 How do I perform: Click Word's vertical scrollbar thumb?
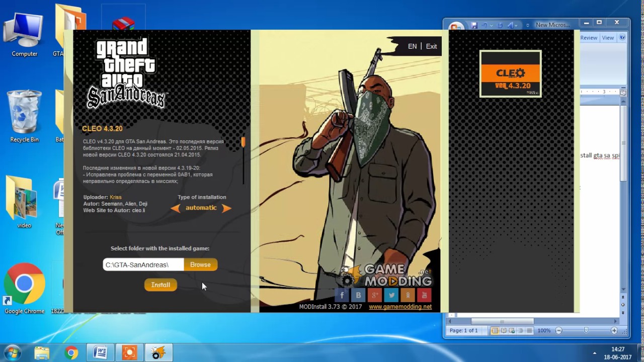click(623, 143)
